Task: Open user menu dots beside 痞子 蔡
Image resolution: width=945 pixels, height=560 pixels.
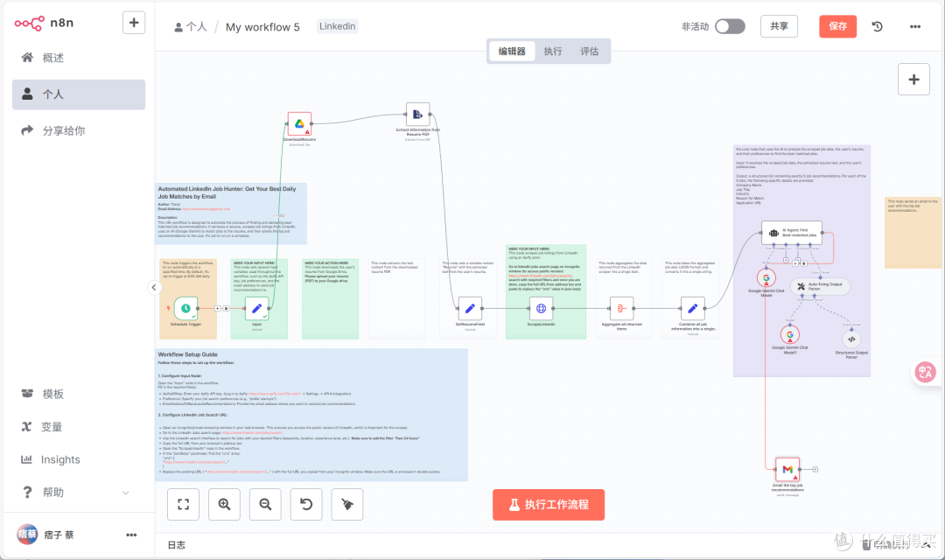Action: coord(131,535)
